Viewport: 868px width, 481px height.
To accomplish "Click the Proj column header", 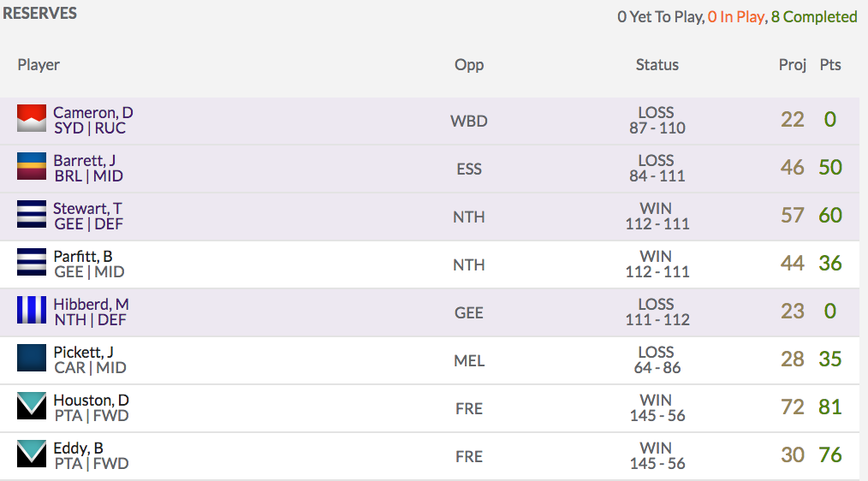I will point(792,65).
